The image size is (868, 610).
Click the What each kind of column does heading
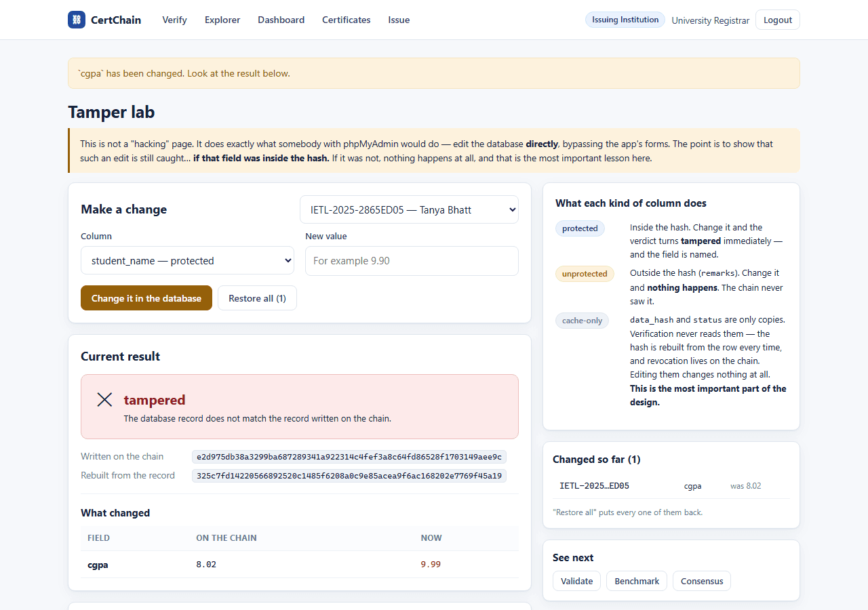tap(631, 203)
